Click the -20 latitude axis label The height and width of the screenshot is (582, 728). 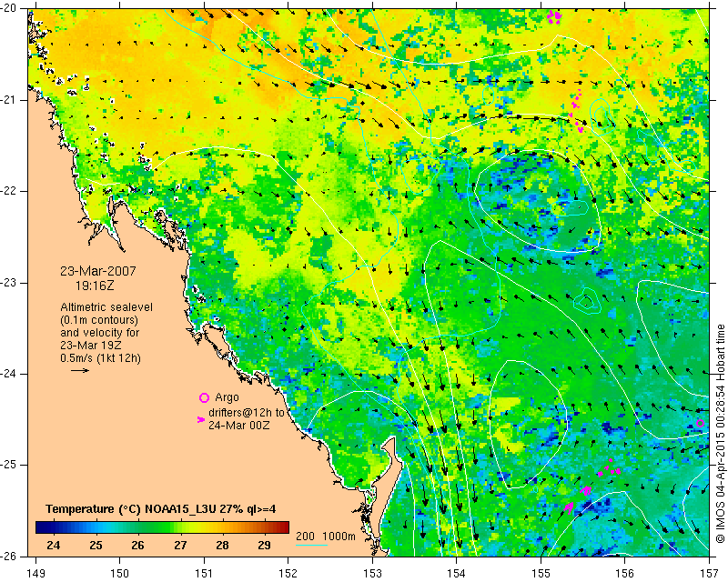click(9, 8)
